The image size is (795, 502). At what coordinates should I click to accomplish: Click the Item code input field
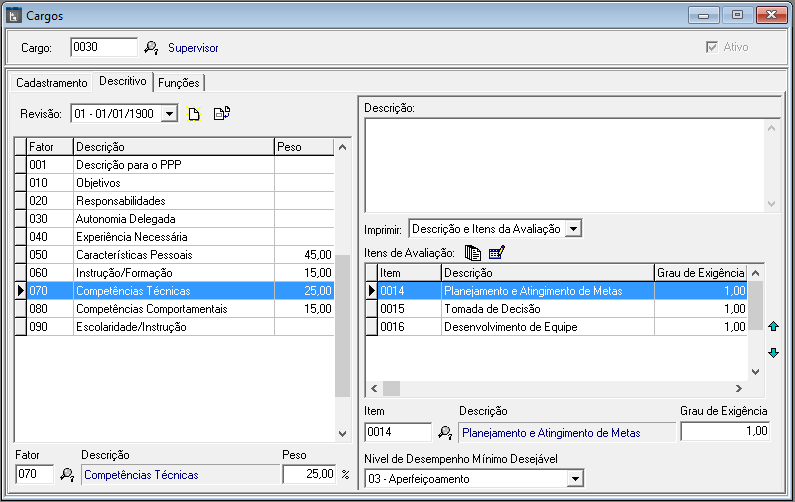pyautogui.click(x=398, y=432)
